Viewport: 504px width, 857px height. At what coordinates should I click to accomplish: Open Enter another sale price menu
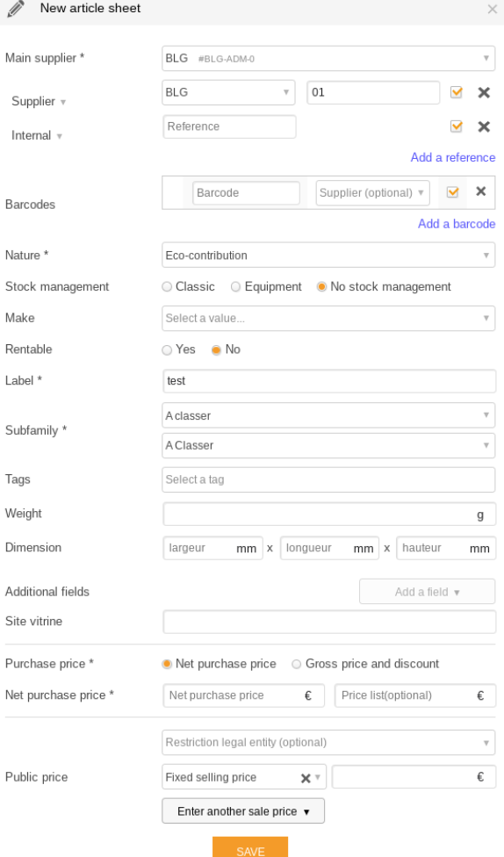243,811
